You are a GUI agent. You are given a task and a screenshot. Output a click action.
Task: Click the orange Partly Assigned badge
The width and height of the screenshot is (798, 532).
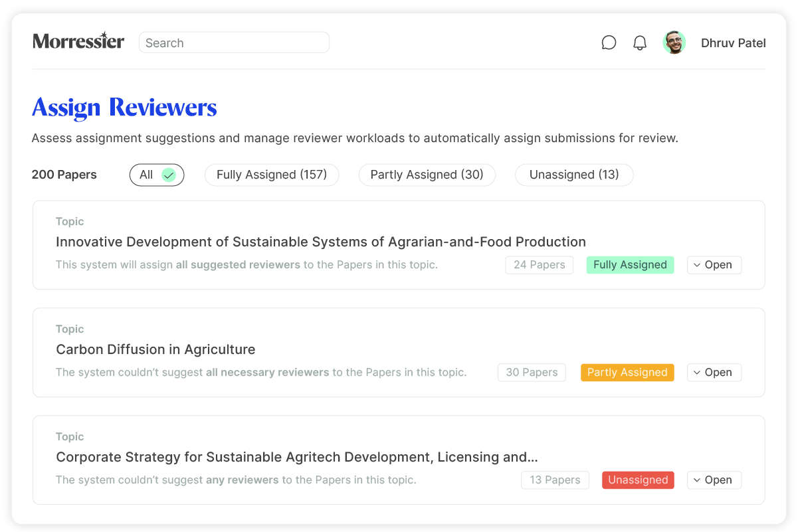[627, 373]
